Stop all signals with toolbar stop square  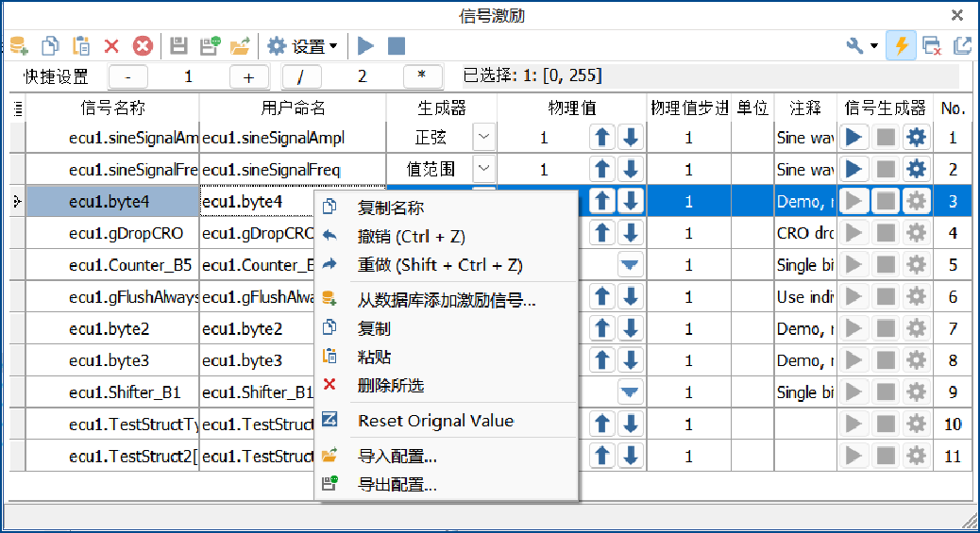(397, 45)
